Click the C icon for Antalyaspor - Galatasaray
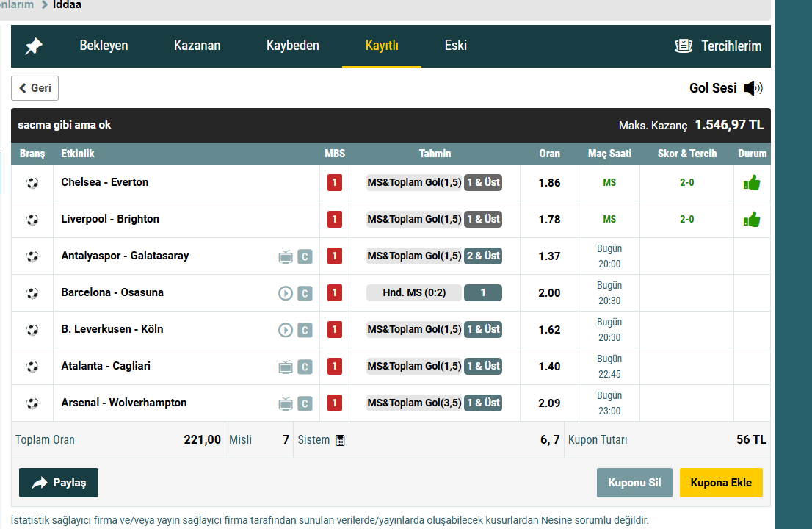812x529 pixels. [x=305, y=256]
